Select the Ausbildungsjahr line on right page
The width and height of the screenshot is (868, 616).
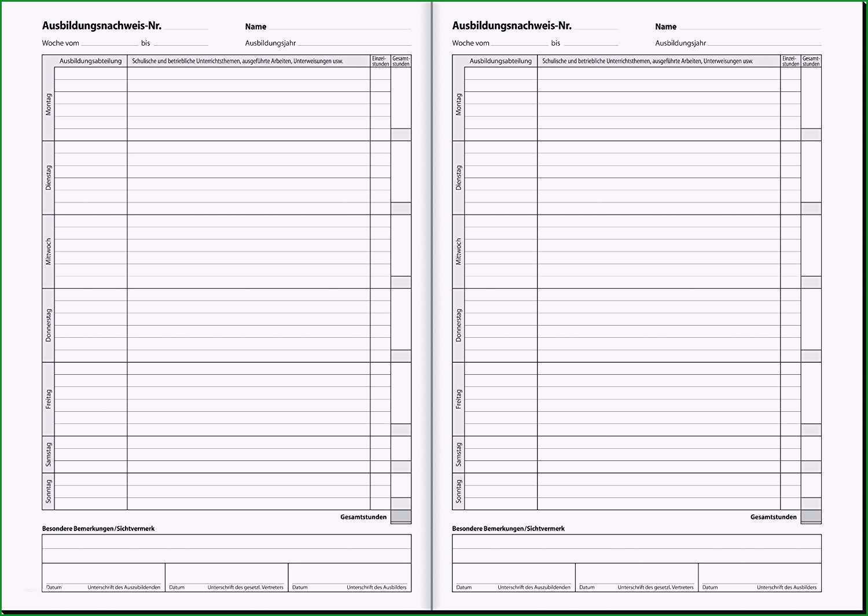pos(765,43)
